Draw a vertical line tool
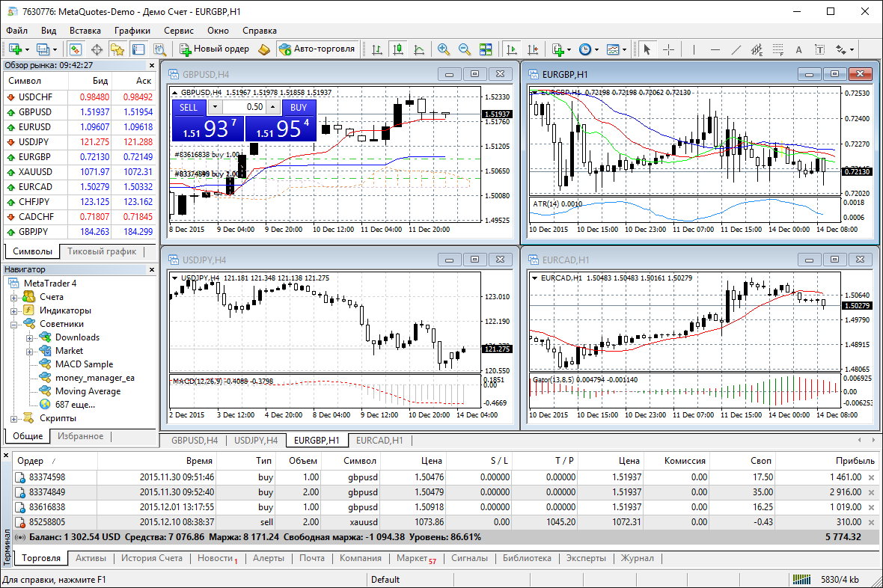 (694, 49)
